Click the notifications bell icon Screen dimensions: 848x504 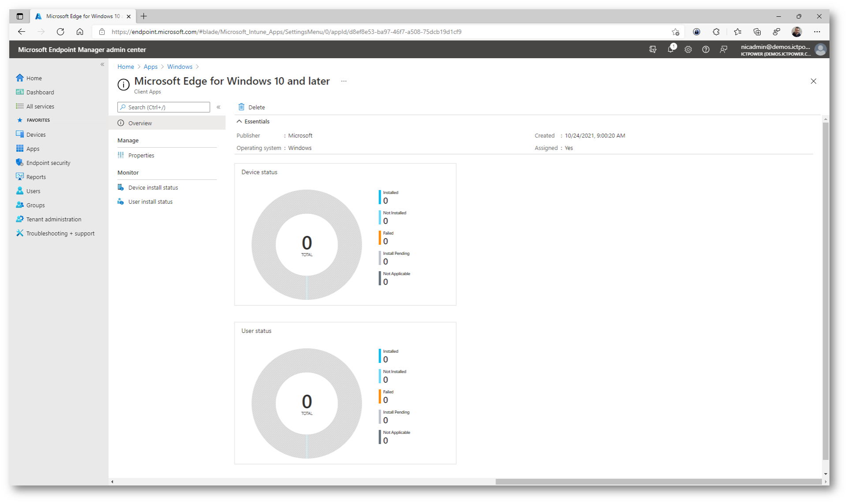click(670, 49)
